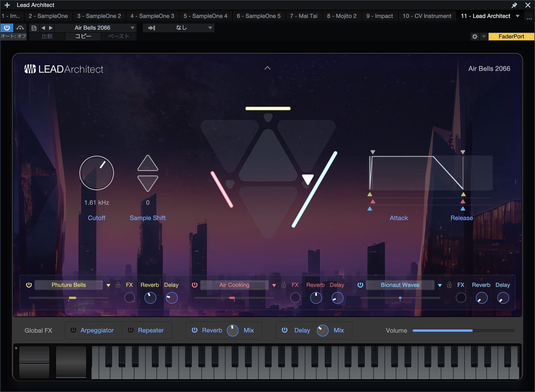Click the plus icon beside Lead Architect title

tap(7, 5)
